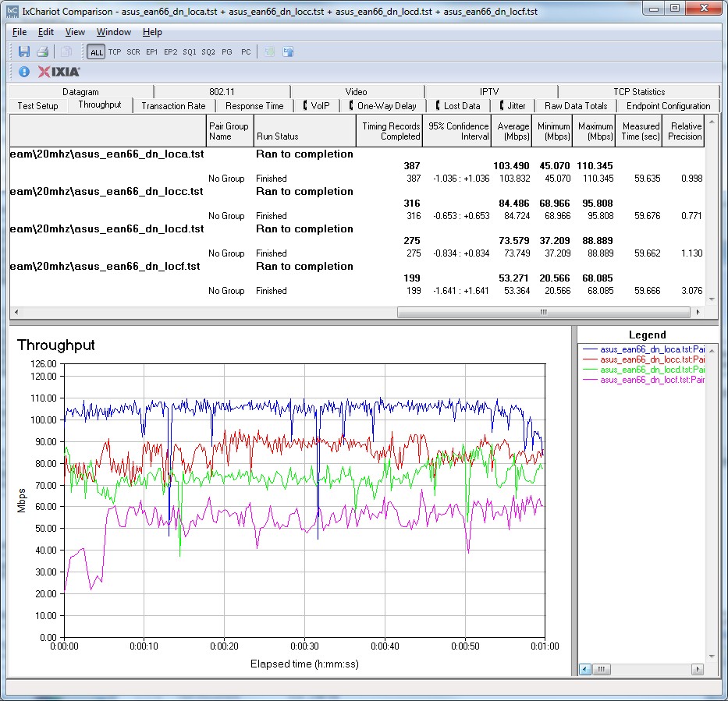Click the Copy icon in toolbar
Image resolution: width=728 pixels, height=701 pixels.
(x=66, y=51)
